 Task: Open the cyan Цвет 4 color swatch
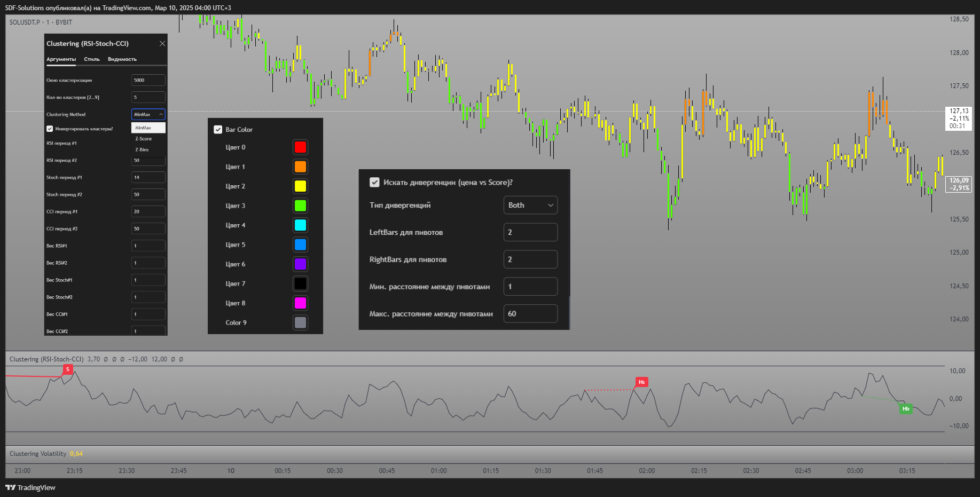(x=300, y=225)
